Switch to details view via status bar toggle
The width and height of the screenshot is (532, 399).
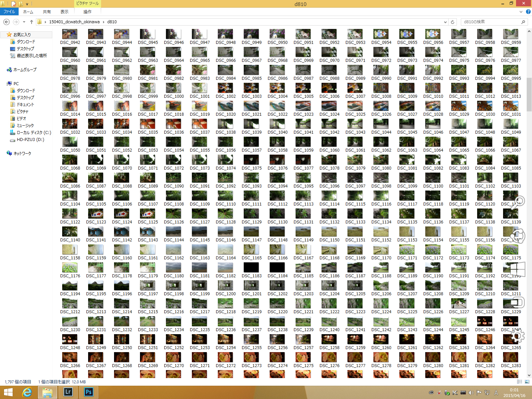(520, 382)
